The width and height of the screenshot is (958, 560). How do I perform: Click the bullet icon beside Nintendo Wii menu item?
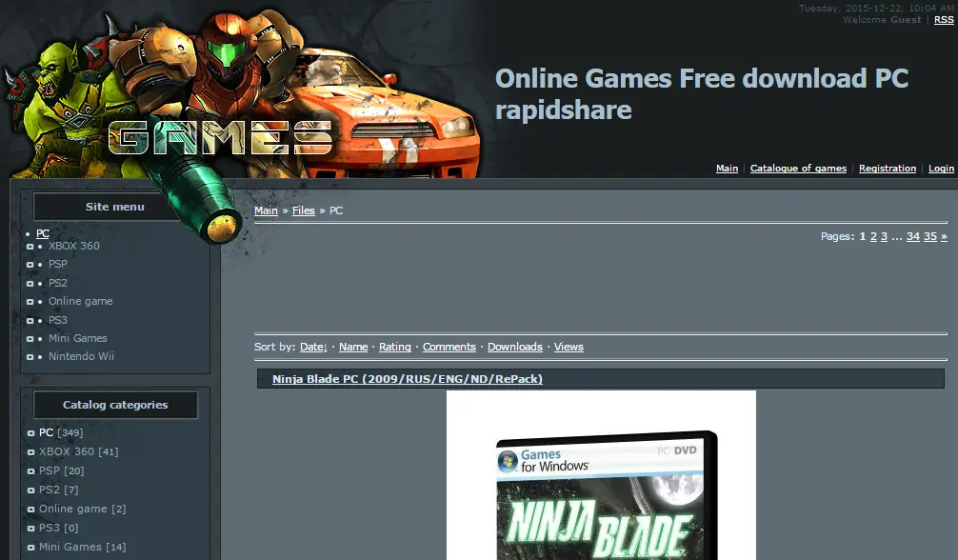click(x=30, y=357)
